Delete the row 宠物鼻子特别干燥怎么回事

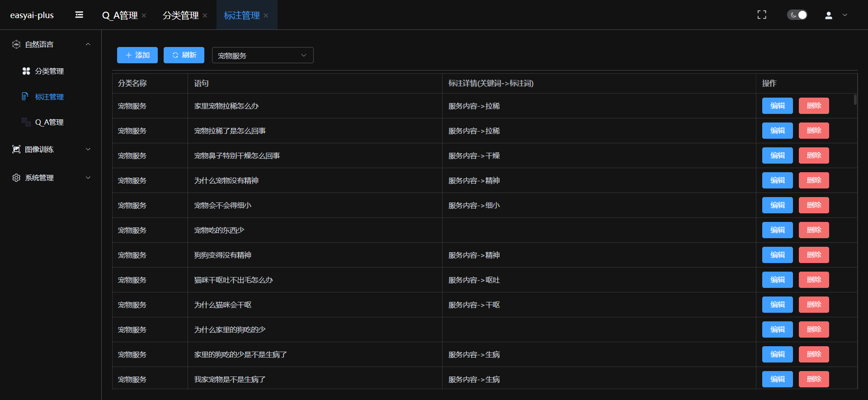tap(814, 155)
